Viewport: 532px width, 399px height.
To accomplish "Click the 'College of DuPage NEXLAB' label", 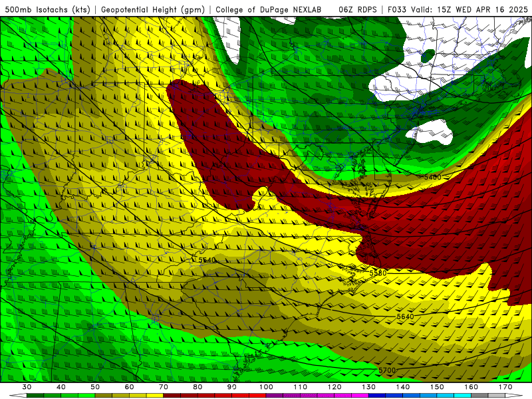I will click(269, 9).
